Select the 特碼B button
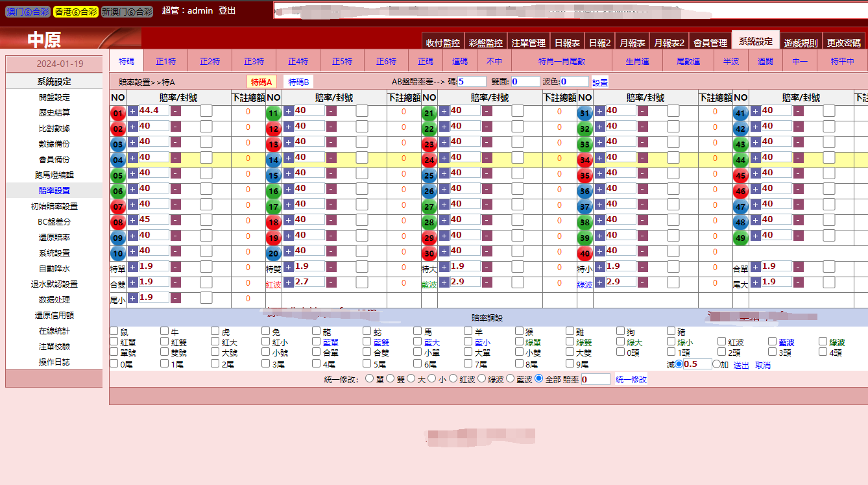Viewport: 868px width, 485px height. pos(298,82)
